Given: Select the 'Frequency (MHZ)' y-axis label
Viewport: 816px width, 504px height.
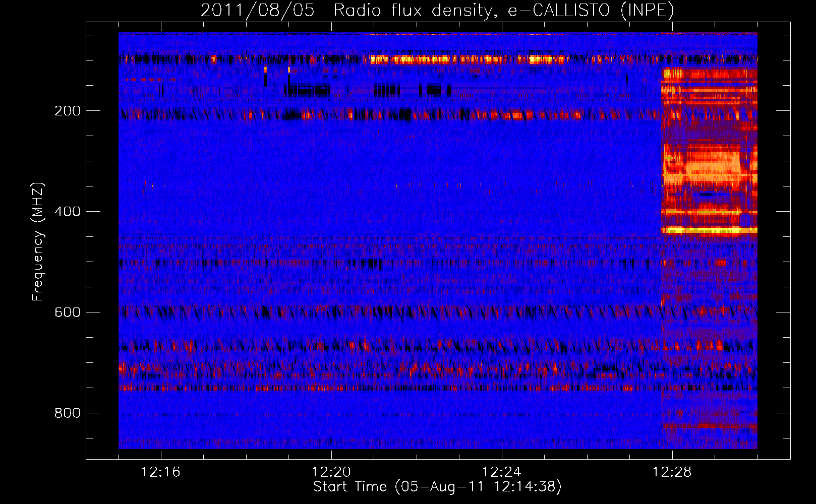Looking at the screenshot, I should click(37, 242).
